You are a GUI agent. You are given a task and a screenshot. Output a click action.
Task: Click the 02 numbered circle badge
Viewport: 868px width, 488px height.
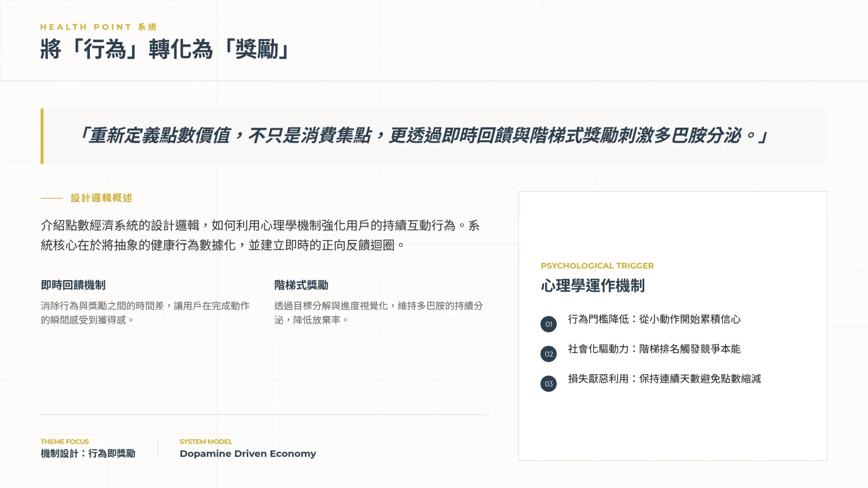[548, 354]
